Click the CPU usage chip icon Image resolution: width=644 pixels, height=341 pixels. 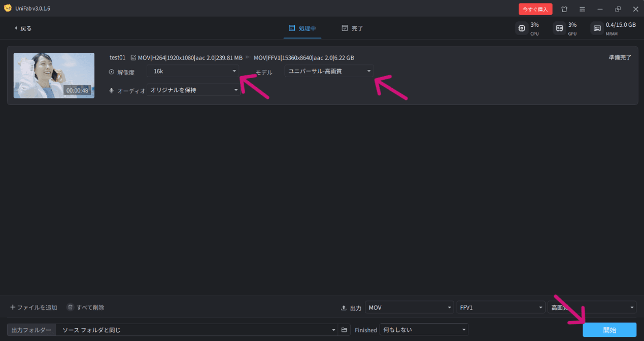(521, 28)
